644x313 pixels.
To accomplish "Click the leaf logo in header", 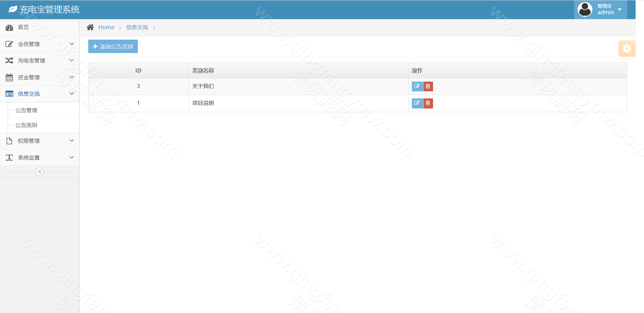I will point(13,9).
